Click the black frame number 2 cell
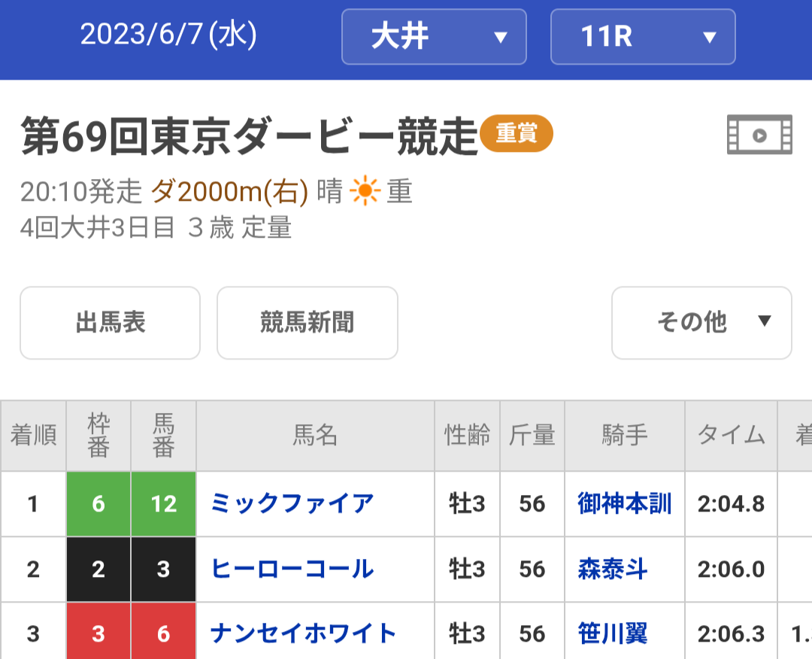Viewport: 812px width, 659px height. [x=98, y=569]
